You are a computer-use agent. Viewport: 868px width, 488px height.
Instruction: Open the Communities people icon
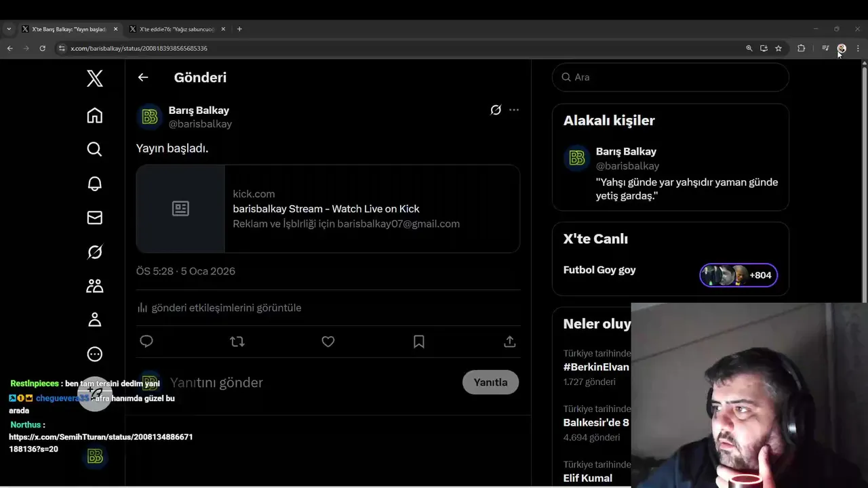click(x=95, y=285)
